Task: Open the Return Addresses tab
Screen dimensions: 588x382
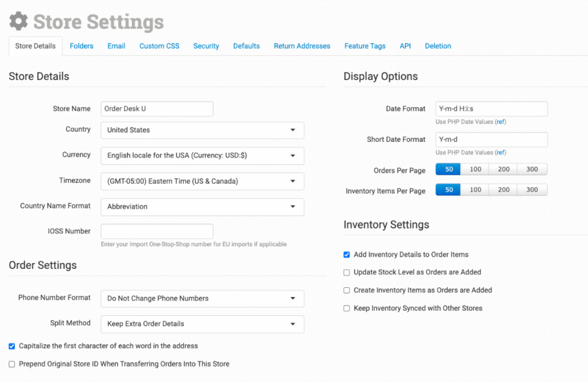Action: tap(301, 46)
